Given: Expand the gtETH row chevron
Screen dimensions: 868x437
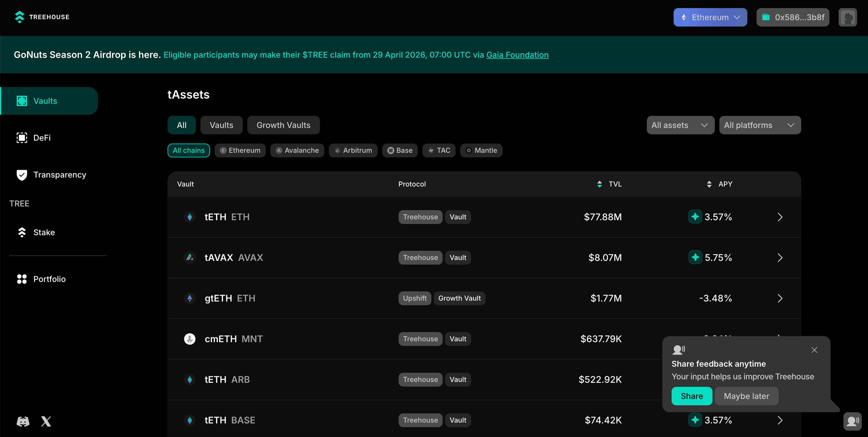Looking at the screenshot, I should click(780, 298).
